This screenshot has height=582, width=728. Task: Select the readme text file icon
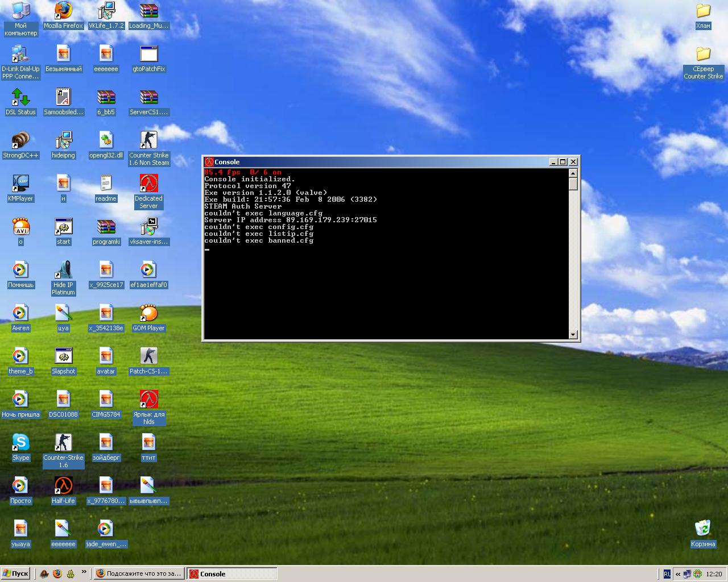[106, 188]
